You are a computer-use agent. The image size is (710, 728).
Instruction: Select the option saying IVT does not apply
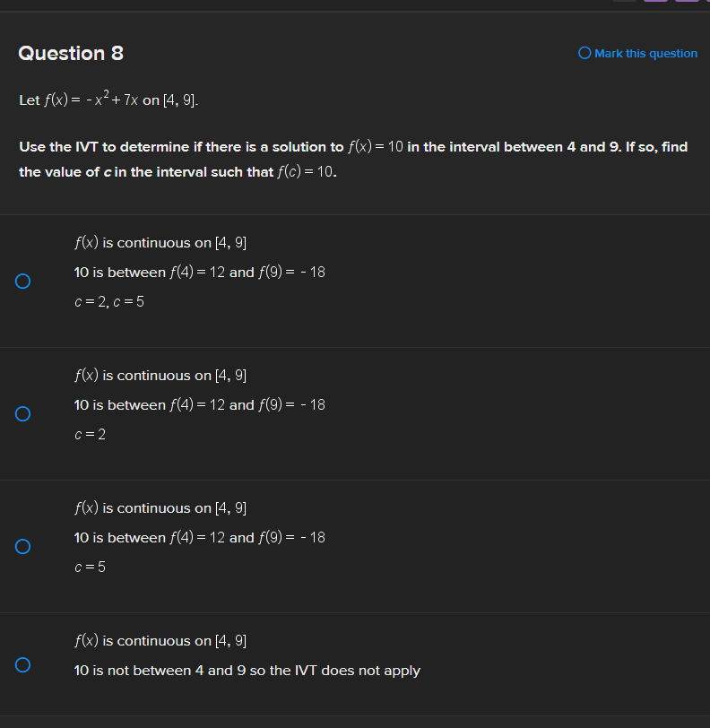pyautogui.click(x=22, y=665)
